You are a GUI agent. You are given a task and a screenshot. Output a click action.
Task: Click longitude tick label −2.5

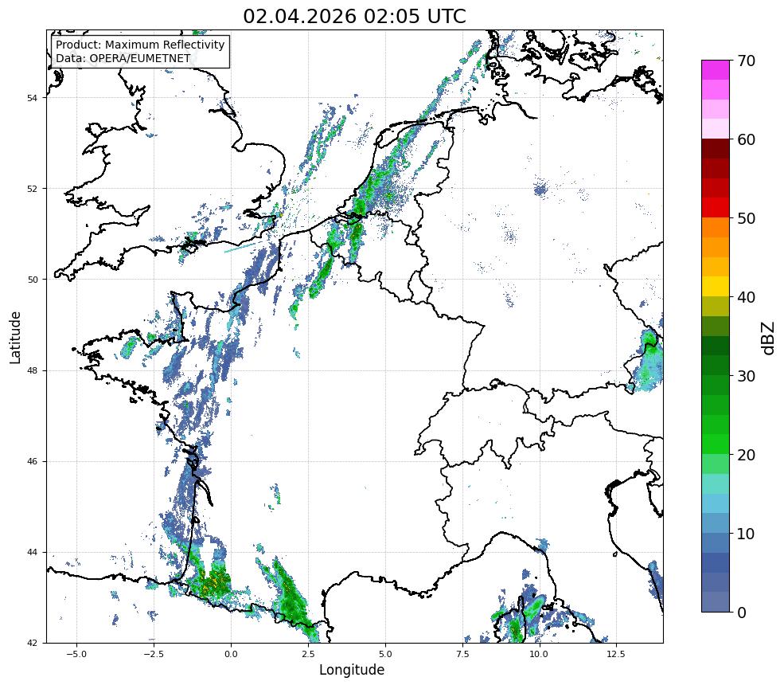click(x=154, y=654)
